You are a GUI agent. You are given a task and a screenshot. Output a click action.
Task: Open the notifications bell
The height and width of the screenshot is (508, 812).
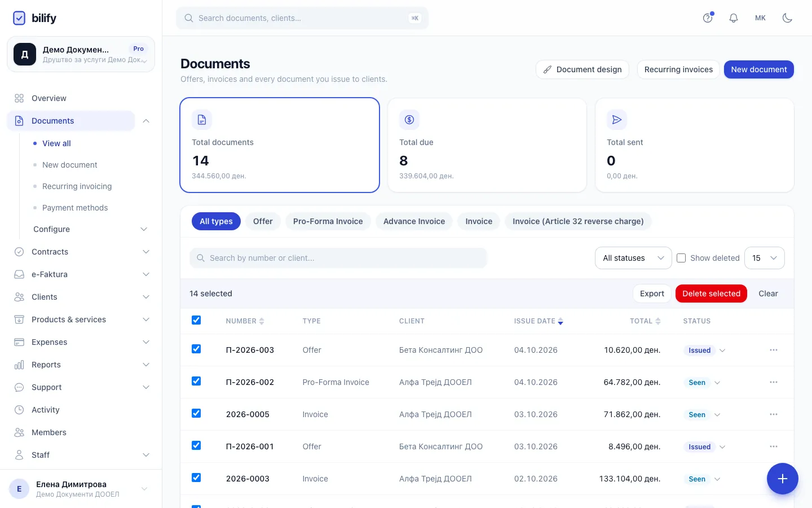point(734,18)
